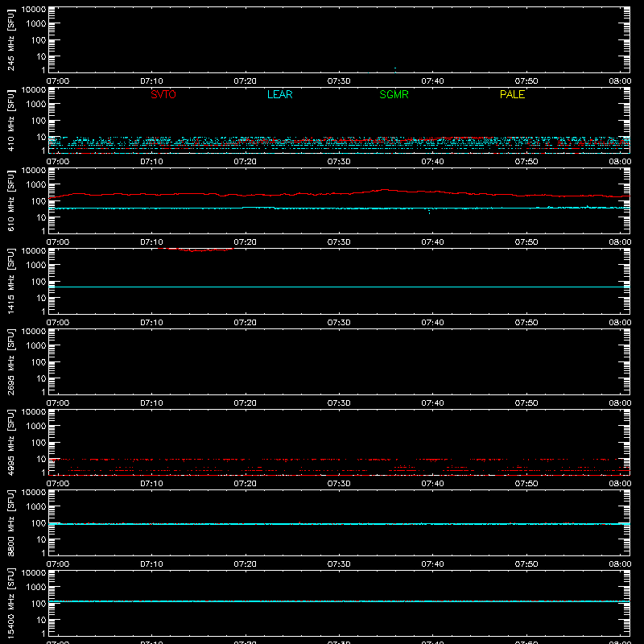The width and height of the screenshot is (644, 644).
Task: Click the 10000 y-tick of the 15400 MHz panel
Action: (34, 573)
